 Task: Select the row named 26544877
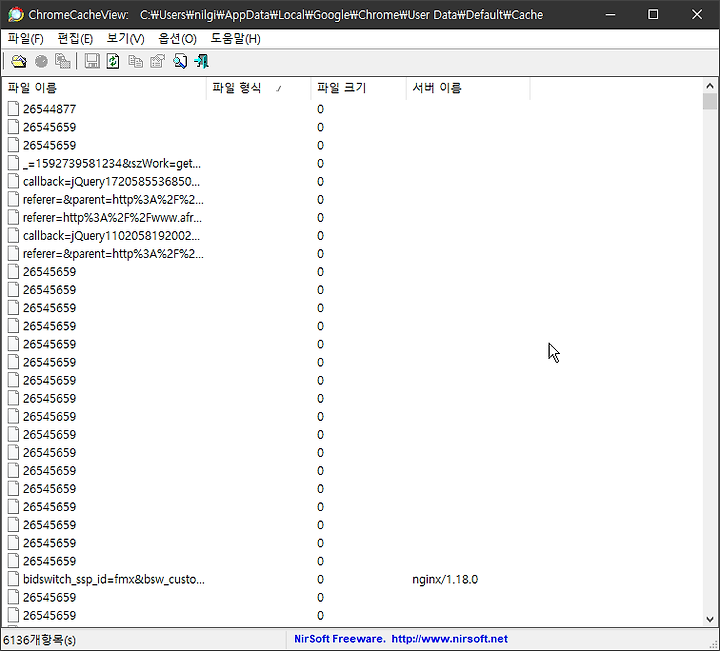tap(49, 109)
